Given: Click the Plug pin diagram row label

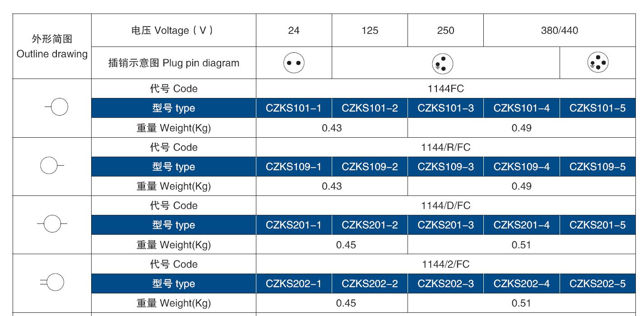Looking at the screenshot, I should tap(174, 63).
